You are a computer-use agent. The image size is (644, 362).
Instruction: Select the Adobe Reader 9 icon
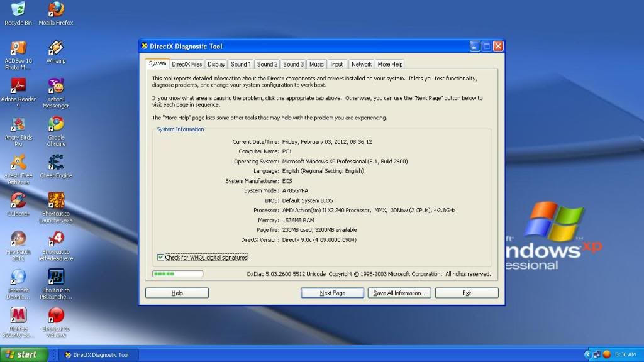[x=18, y=93]
